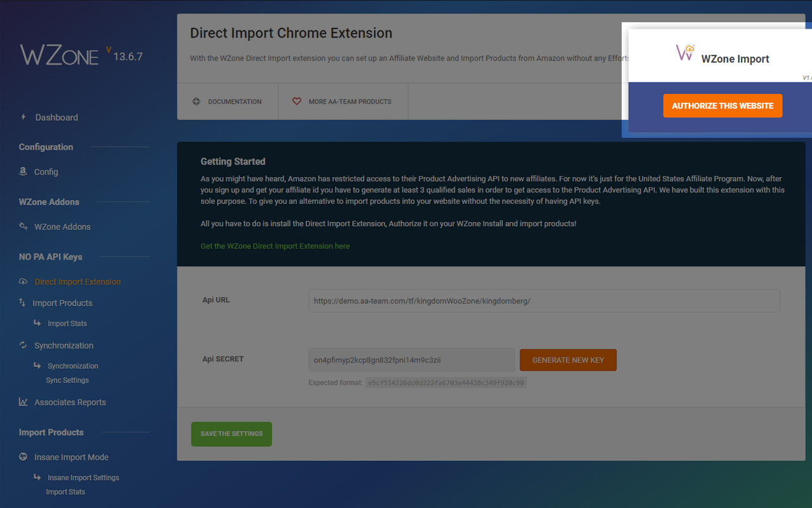Open Import Stats under Import Products

click(67, 324)
